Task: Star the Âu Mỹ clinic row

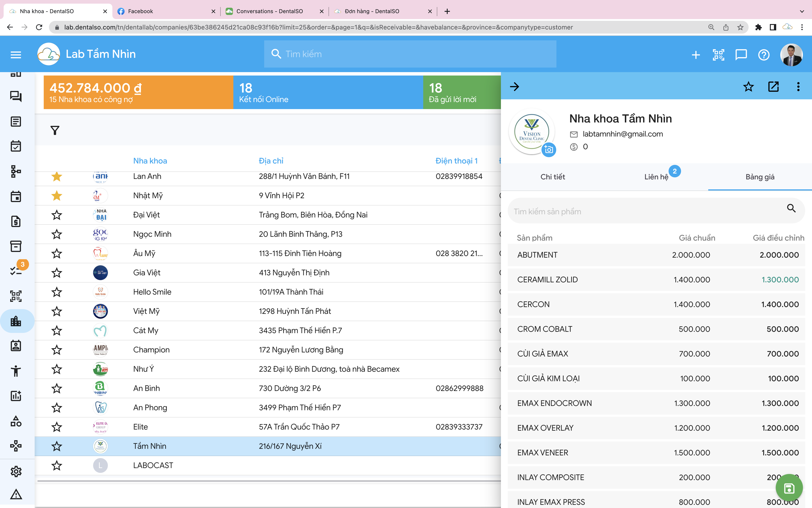Action: pyautogui.click(x=57, y=253)
